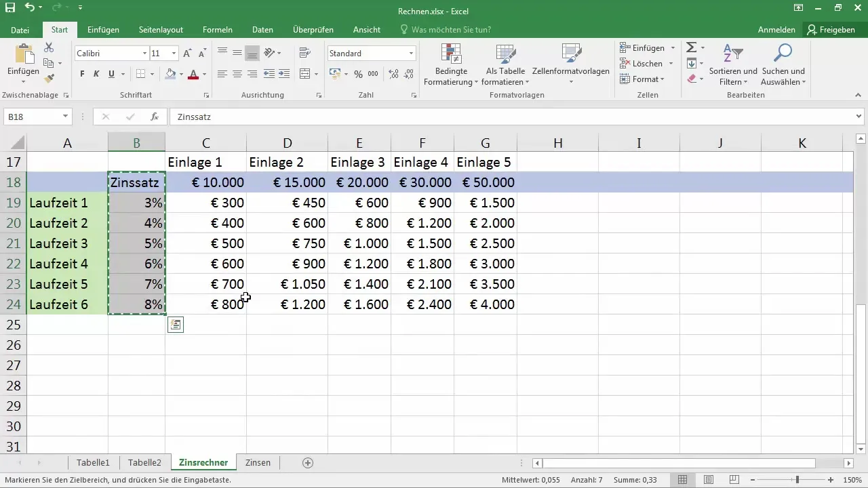
Task: Click Anmelden to sign in
Action: tap(776, 30)
